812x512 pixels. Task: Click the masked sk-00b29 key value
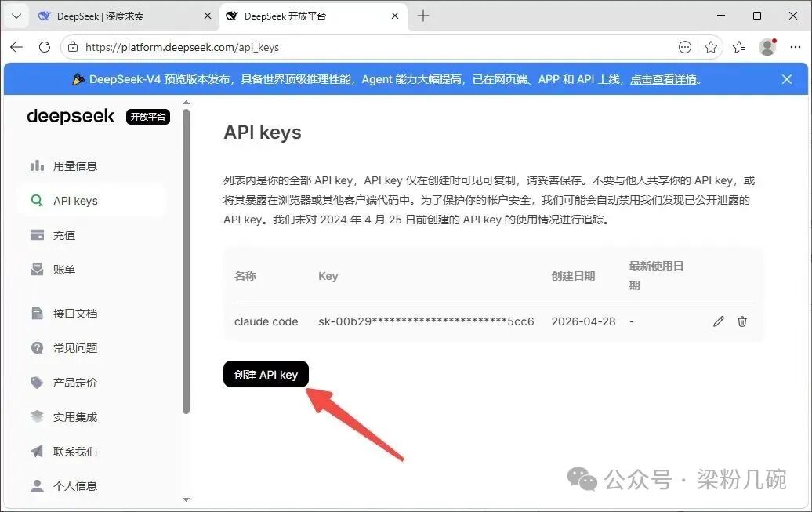426,321
